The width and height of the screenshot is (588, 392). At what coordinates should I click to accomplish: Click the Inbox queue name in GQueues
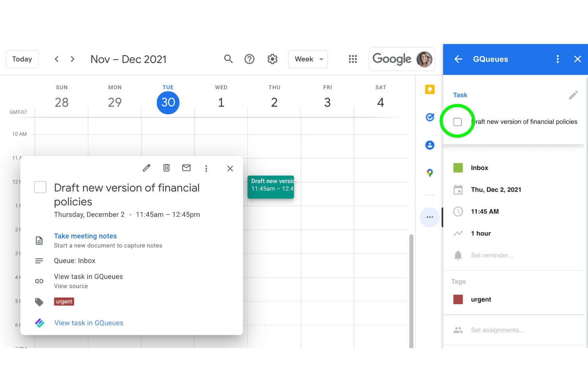(x=480, y=168)
